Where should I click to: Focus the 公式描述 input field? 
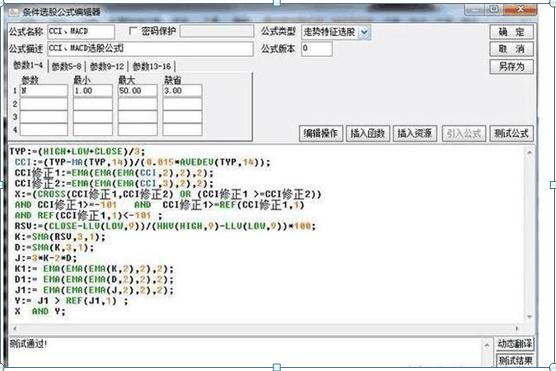coord(150,49)
